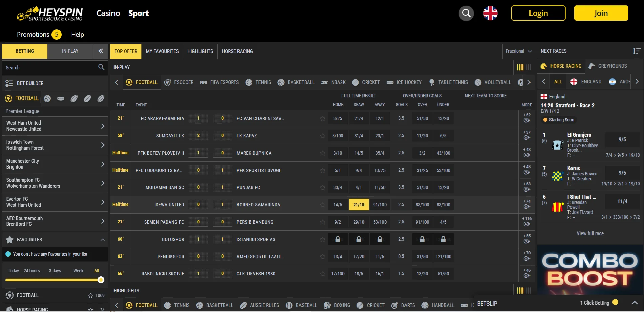Collapse sidebar with the double-chevron icon
Image resolution: width=644 pixels, height=312 pixels.
click(x=101, y=51)
